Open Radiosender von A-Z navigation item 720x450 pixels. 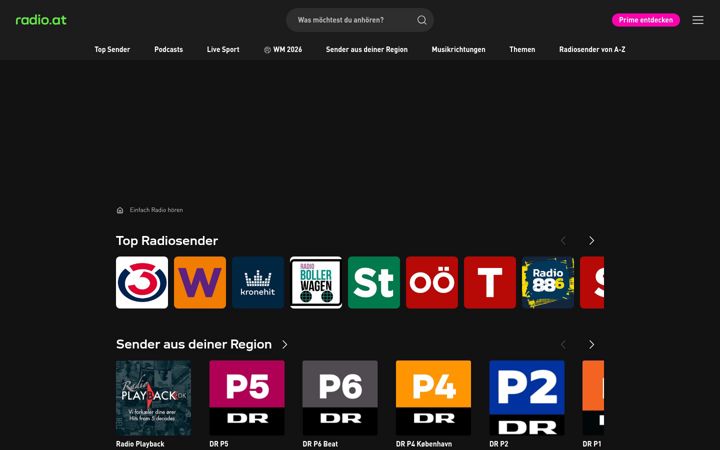(592, 49)
